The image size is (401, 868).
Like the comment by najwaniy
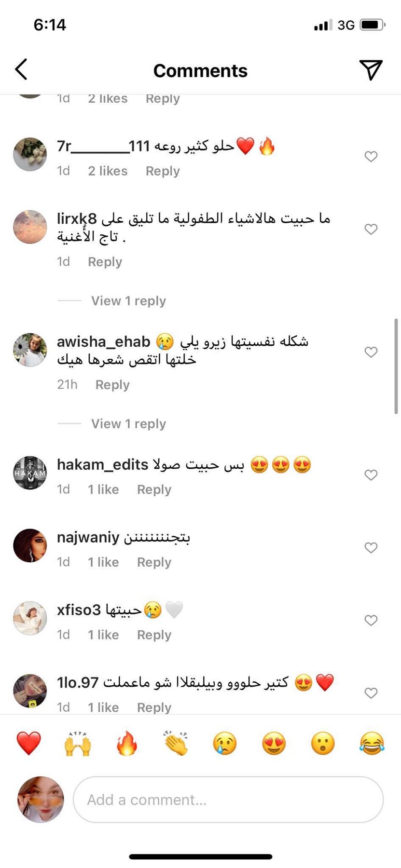coord(371,548)
